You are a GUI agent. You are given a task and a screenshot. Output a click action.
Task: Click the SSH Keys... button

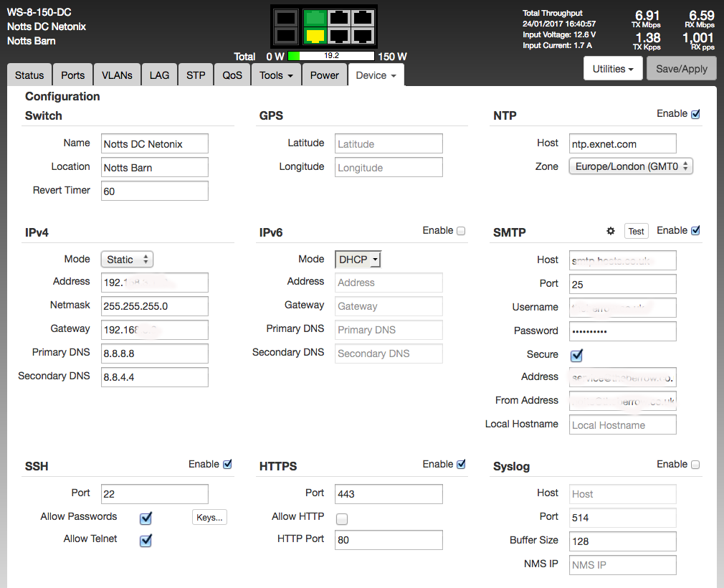point(209,517)
